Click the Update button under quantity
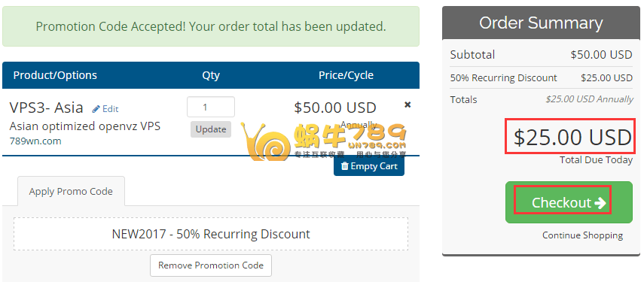644x282 pixels. pyautogui.click(x=211, y=129)
